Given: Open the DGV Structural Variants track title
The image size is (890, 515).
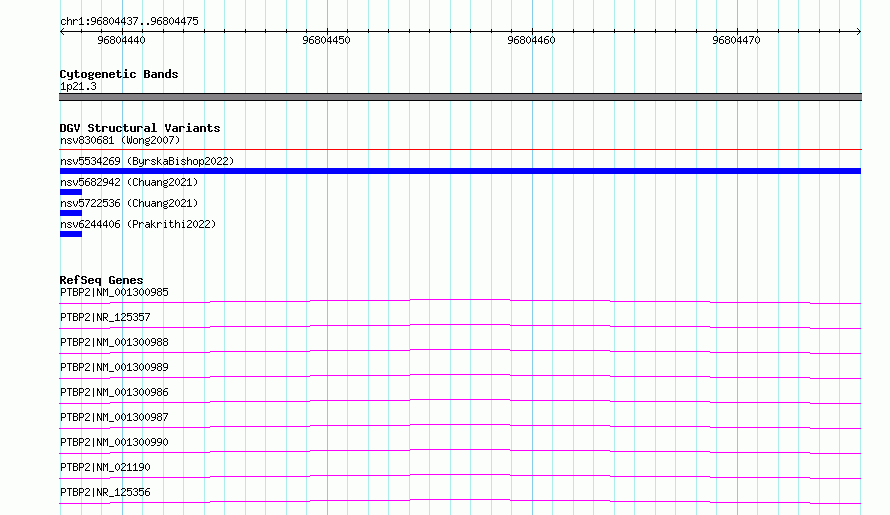Looking at the screenshot, I should (140, 128).
